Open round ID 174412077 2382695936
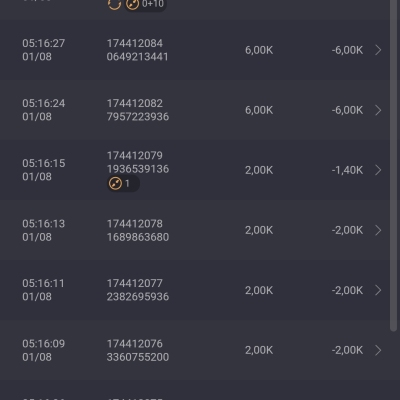This screenshot has height=400, width=400. pyautogui.click(x=138, y=290)
